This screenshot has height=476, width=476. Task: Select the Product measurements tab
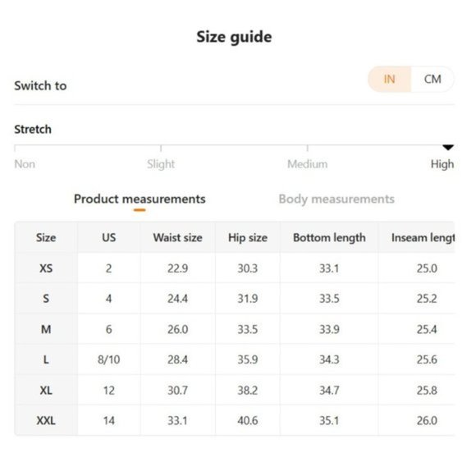[x=140, y=199]
